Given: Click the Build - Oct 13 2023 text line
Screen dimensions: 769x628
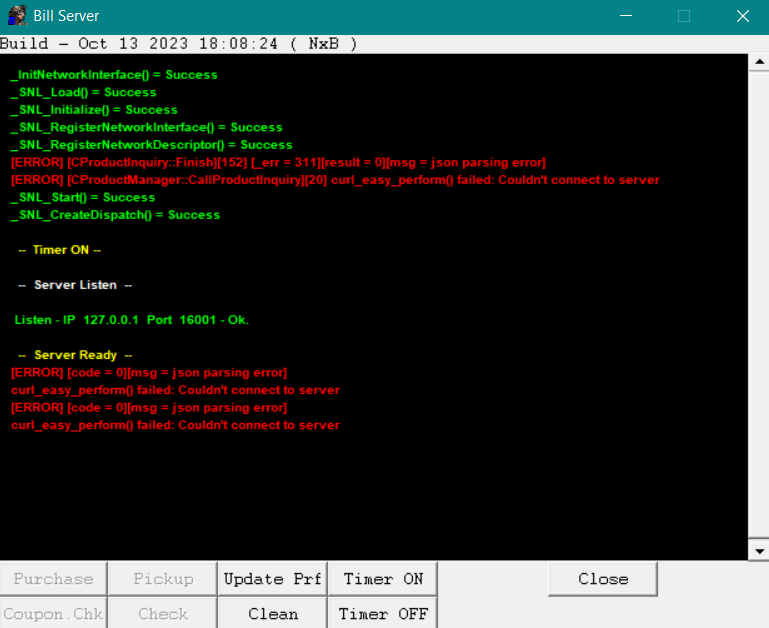Looking at the screenshot, I should point(179,44).
